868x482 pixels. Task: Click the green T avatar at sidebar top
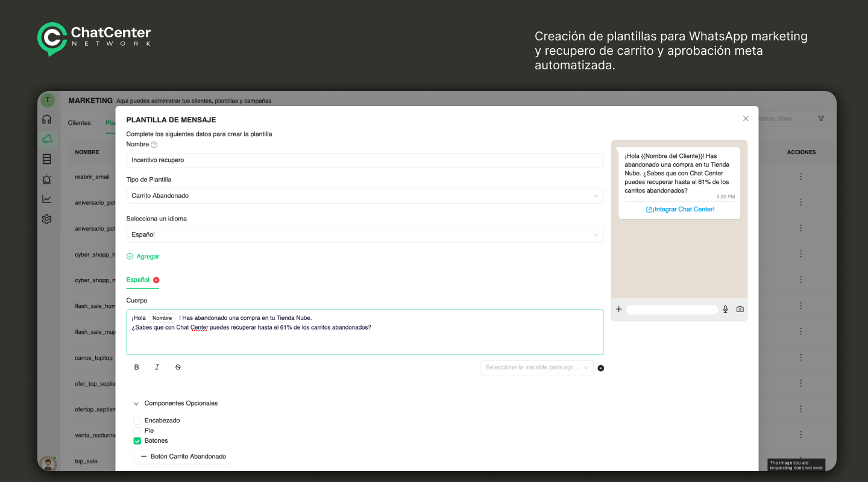click(48, 100)
